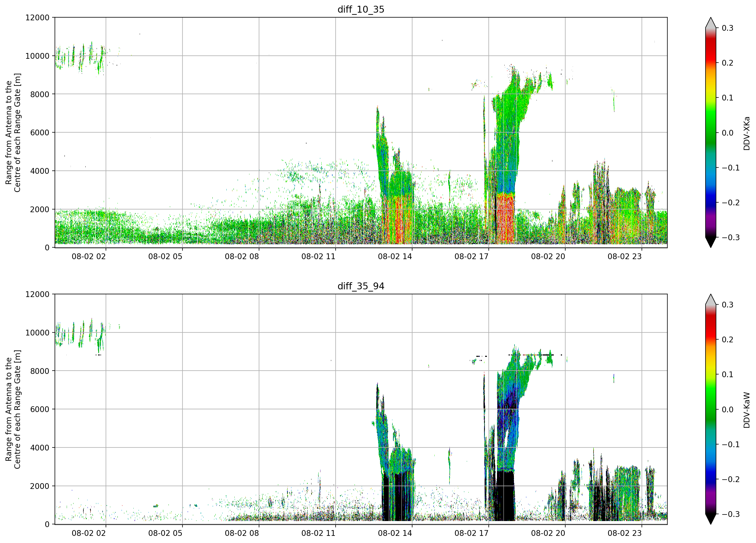This screenshot has width=756, height=543.
Task: Click the 2000 y-tick in the diff_35_94 plot
Action: click(40, 486)
